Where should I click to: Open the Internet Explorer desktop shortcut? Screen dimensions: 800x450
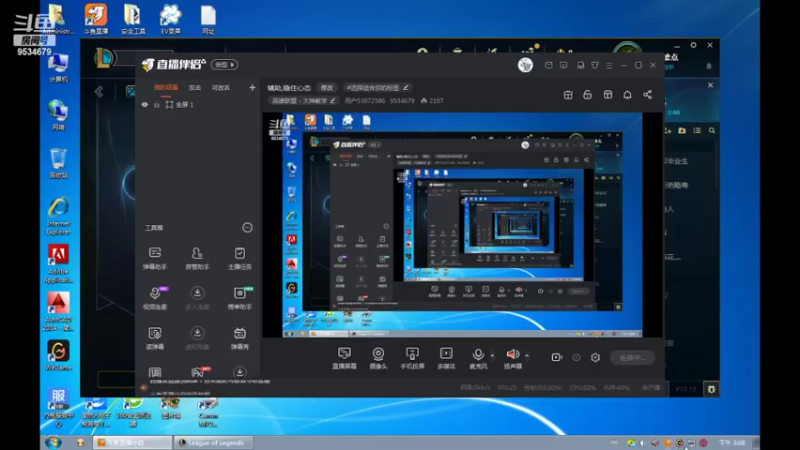click(x=58, y=216)
